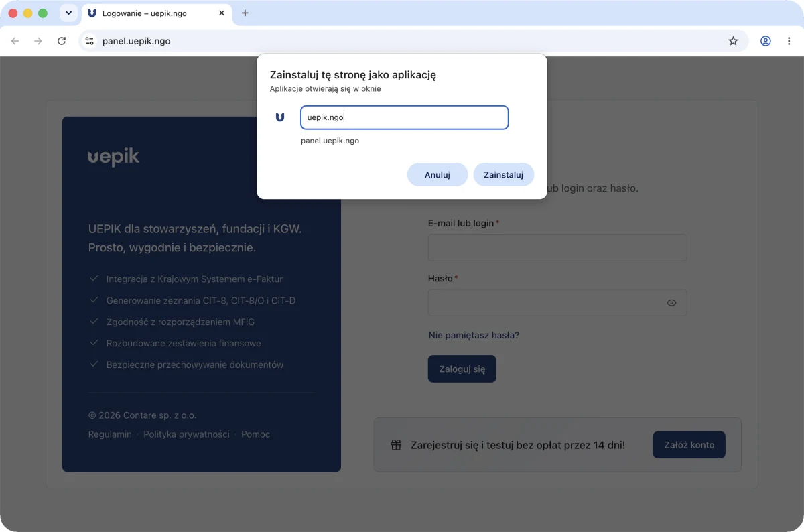
Task: Open the Polityka prywatności link
Action: (x=186, y=434)
